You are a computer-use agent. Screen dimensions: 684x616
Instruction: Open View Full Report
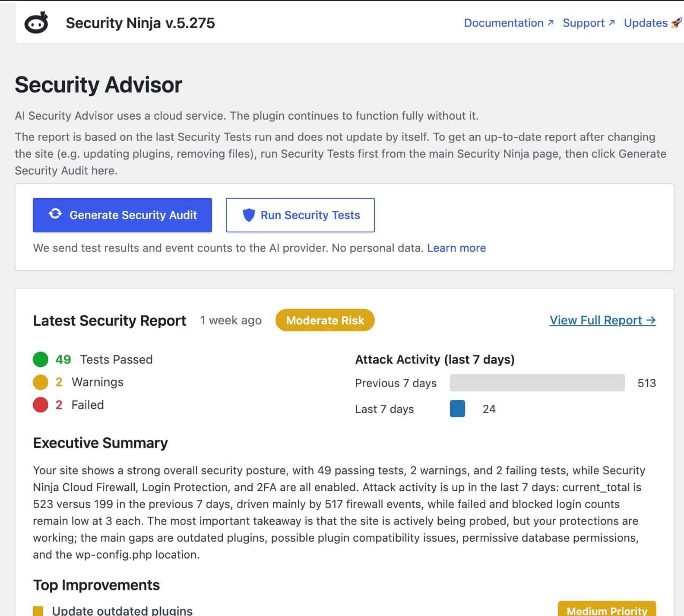602,321
